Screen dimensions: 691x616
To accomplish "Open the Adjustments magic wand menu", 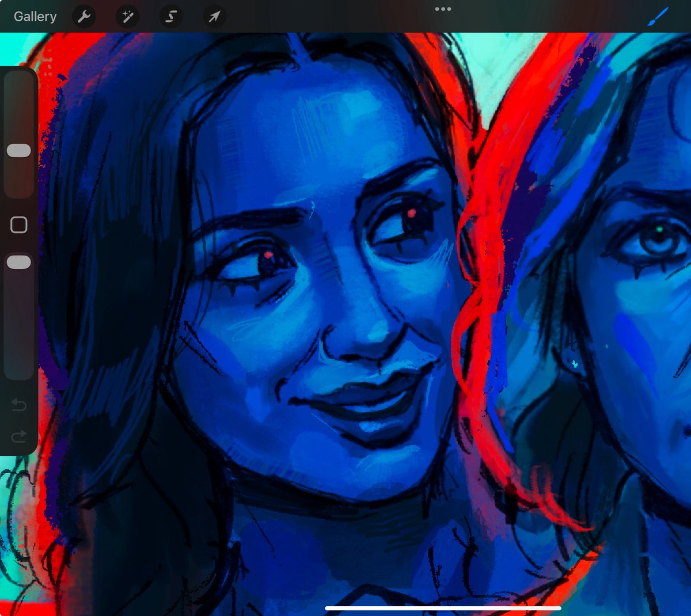I will pos(127,16).
